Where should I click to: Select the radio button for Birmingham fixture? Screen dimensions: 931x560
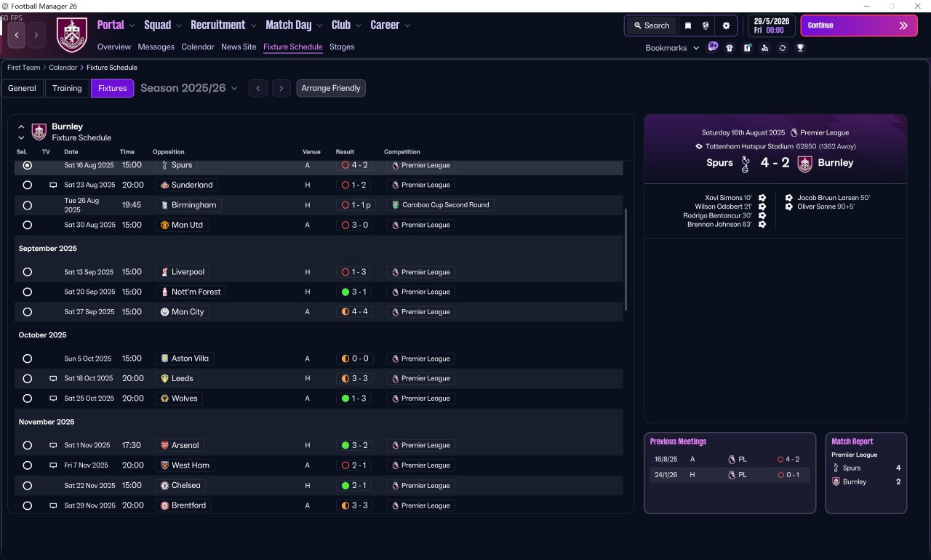pos(28,206)
